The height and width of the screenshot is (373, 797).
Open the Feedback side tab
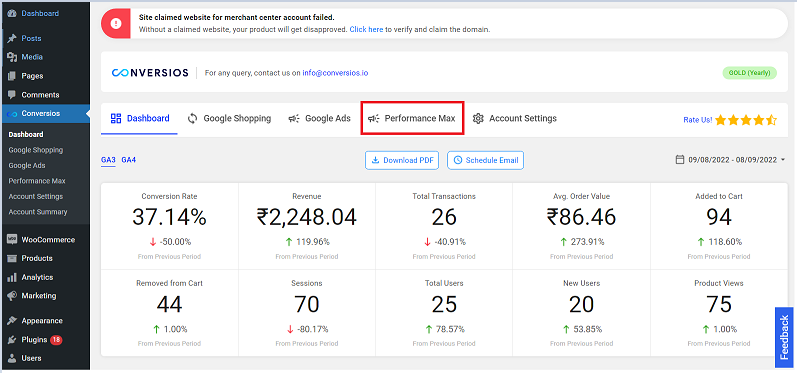click(784, 337)
